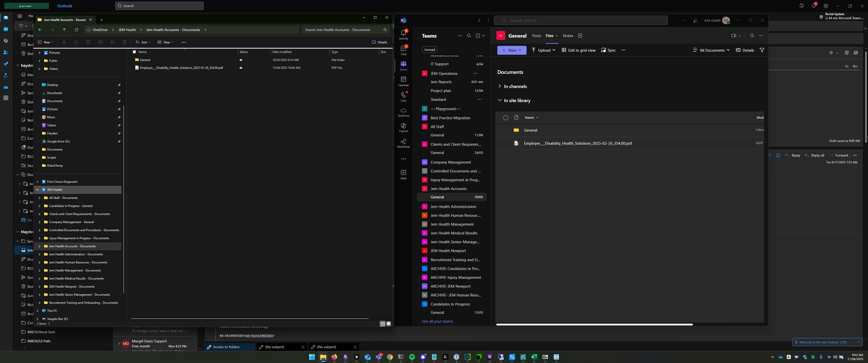This screenshot has width=868, height=363.
Task: Click the search-in-channel icon in Teams header
Action: click(752, 36)
